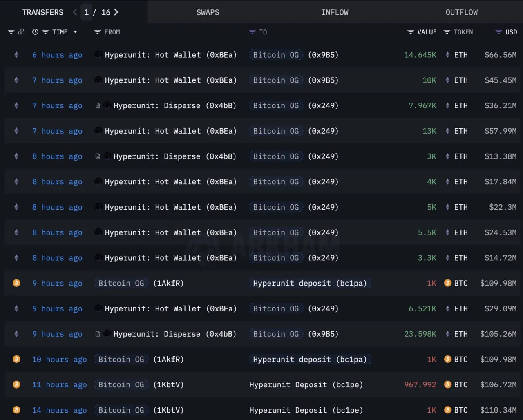Screen dimensions: 523x420
Task: Click Bitcoin chain icon in 14 hours ago row
Action: pos(16,410)
